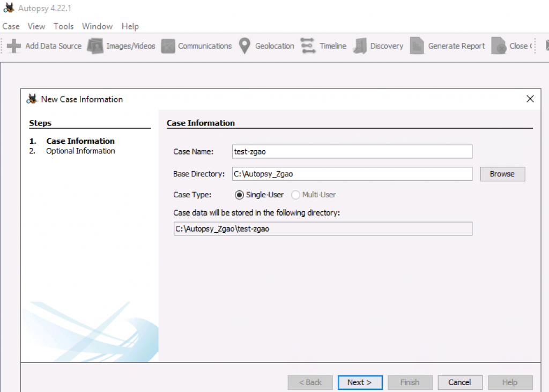Open the Communications toolbar icon

168,46
